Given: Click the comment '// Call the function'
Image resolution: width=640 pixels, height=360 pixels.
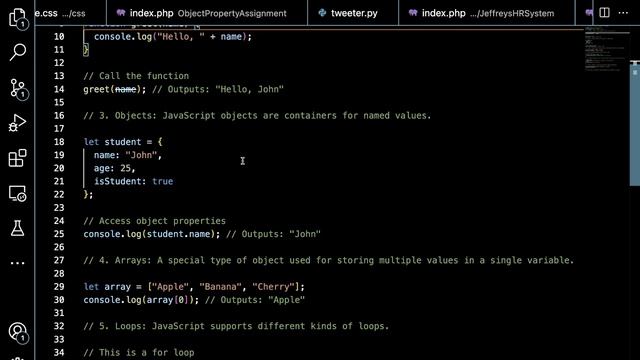Looking at the screenshot, I should point(136,76).
